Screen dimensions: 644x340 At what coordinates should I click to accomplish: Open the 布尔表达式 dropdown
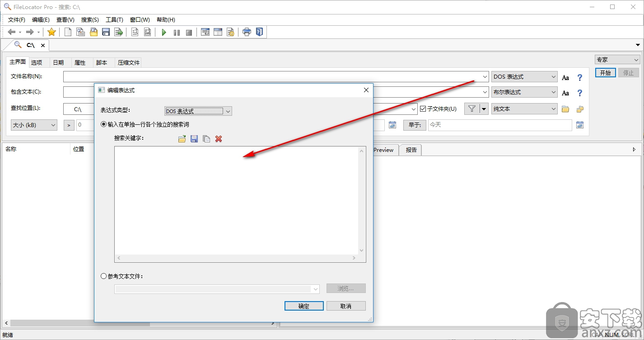click(525, 92)
